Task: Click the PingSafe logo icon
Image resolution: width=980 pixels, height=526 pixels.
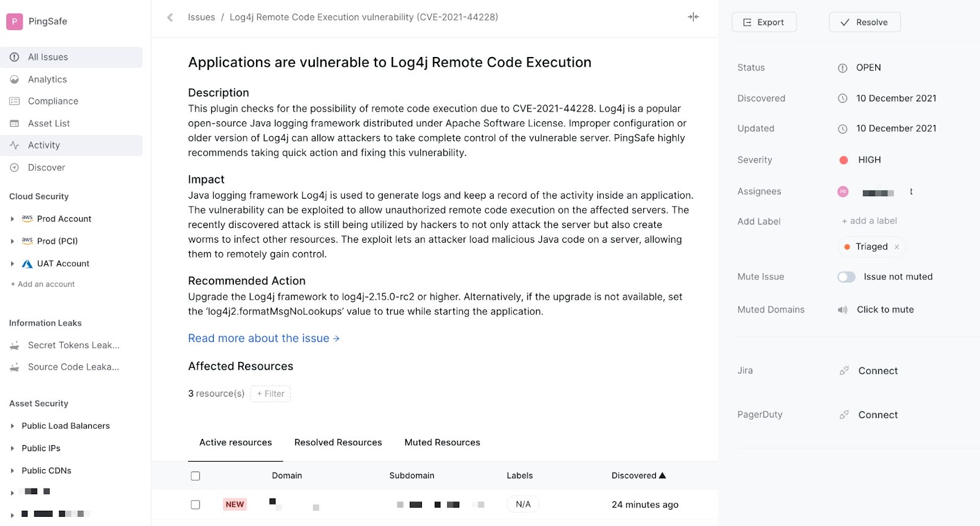Action: pos(15,21)
